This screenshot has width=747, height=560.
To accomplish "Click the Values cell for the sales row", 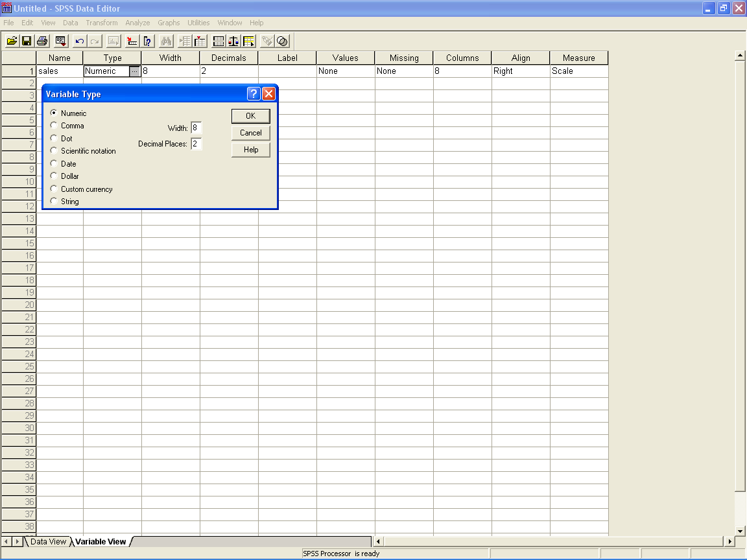I will coord(346,71).
